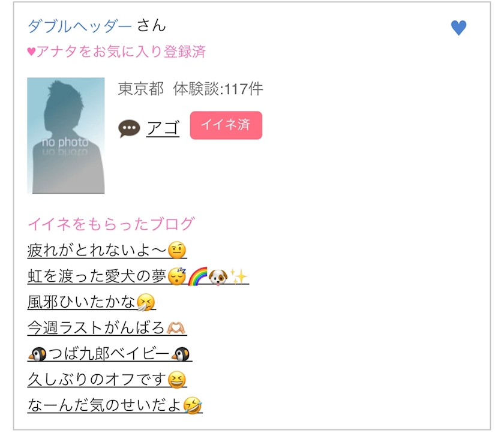Open blog post 疲れがとれないよ〜
This screenshot has height=439, width=504.
point(107,250)
